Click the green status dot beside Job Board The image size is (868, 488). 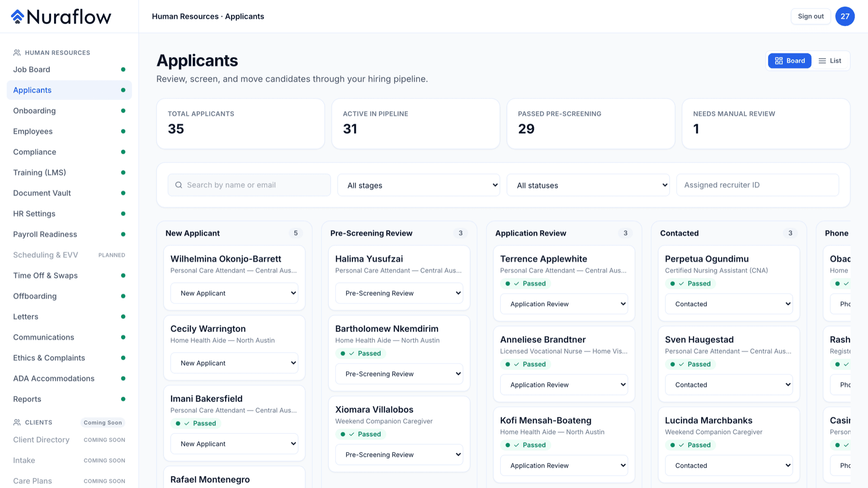point(123,69)
